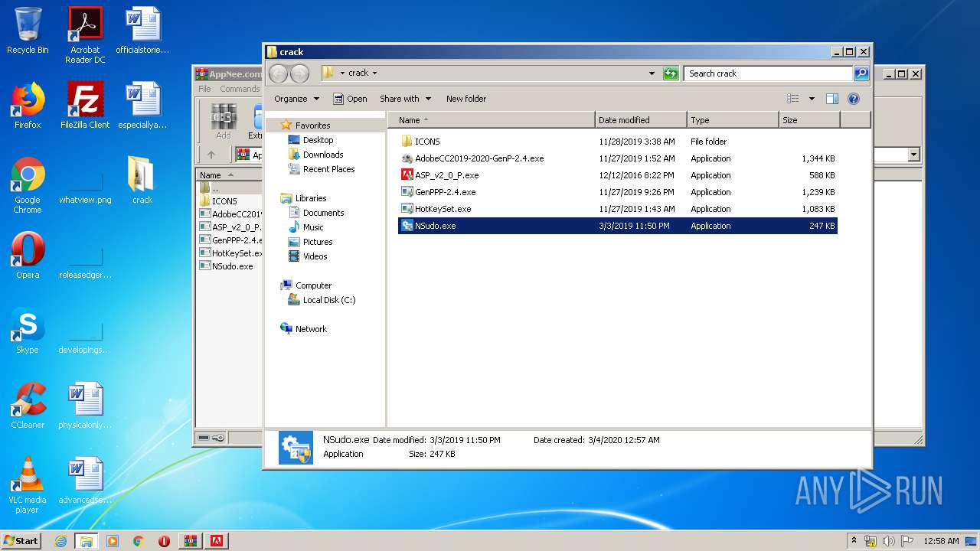Select the crack folder on desktop
980x551 pixels.
click(x=142, y=181)
